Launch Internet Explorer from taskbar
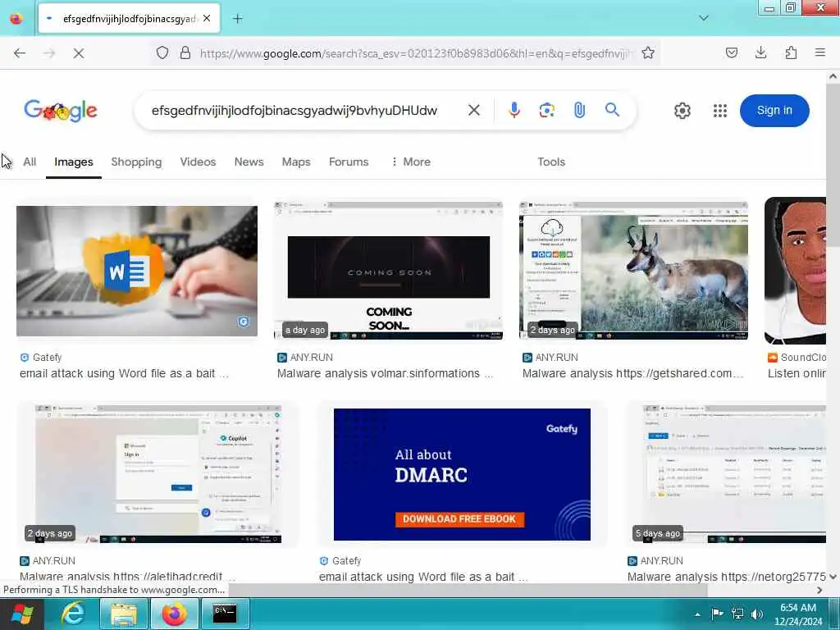 pyautogui.click(x=72, y=614)
